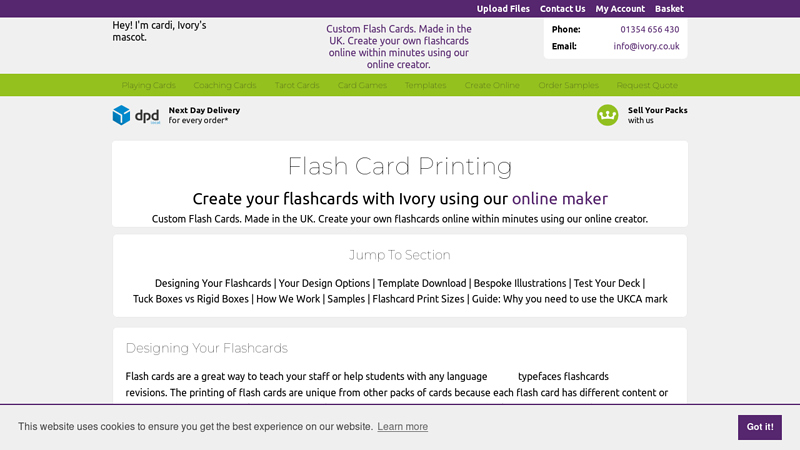Click the Flash Card Printing heading

coord(399,166)
